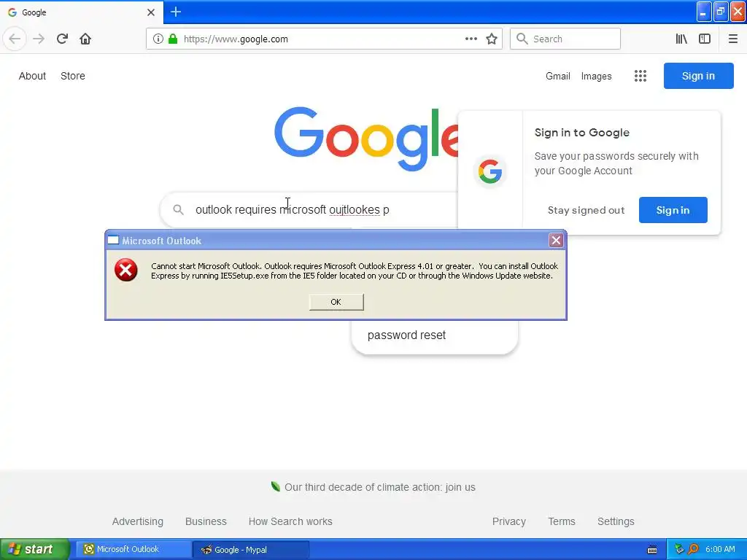This screenshot has height=560, width=747.
Task: Select the Google browser tab
Action: 81,12
